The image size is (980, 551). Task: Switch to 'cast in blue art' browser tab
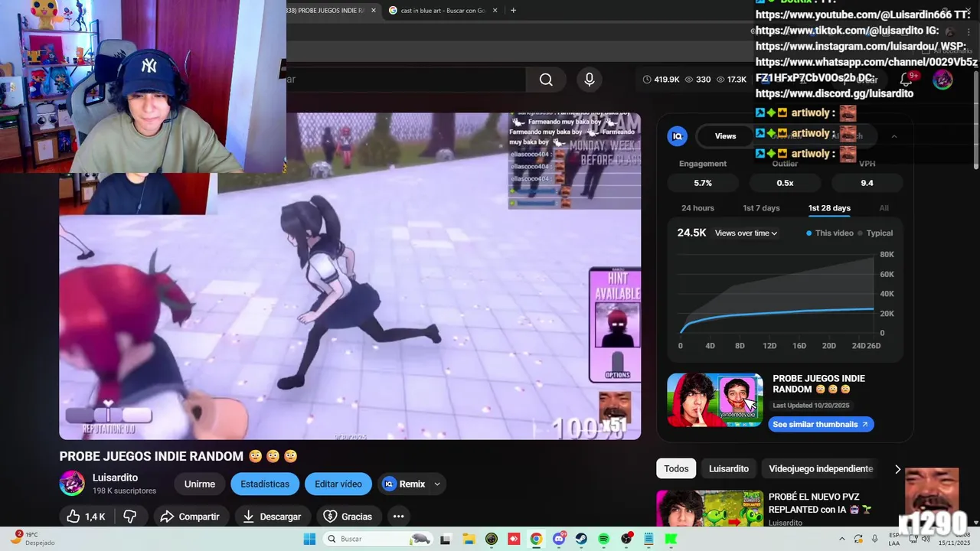(x=443, y=10)
